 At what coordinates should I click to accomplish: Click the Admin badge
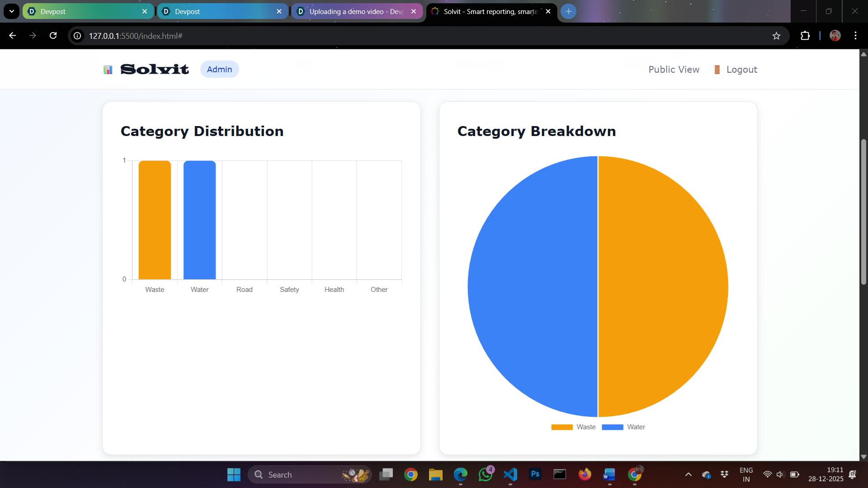point(219,69)
